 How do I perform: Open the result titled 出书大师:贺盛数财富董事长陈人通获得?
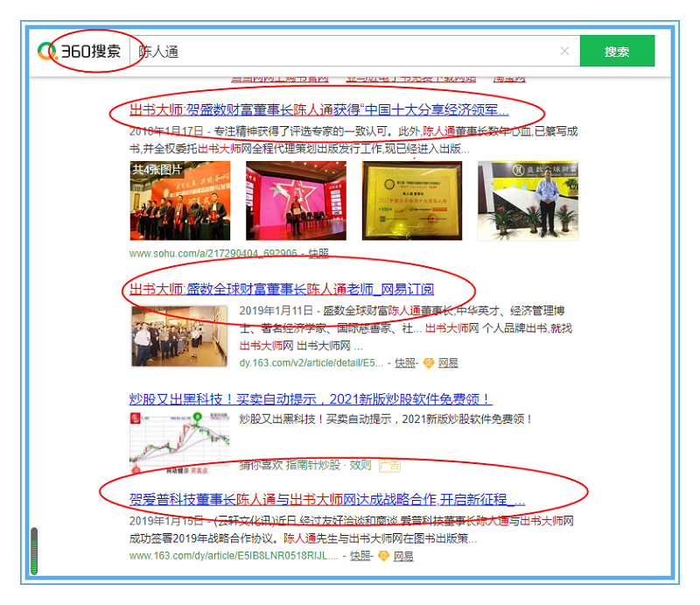click(x=318, y=110)
